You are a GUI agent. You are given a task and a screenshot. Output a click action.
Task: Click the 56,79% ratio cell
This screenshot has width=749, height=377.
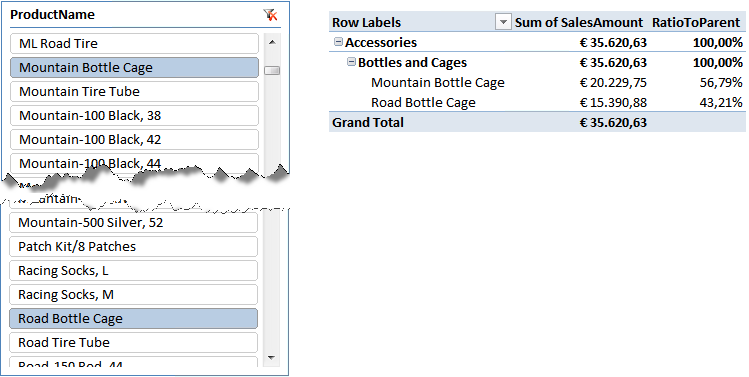pyautogui.click(x=721, y=83)
